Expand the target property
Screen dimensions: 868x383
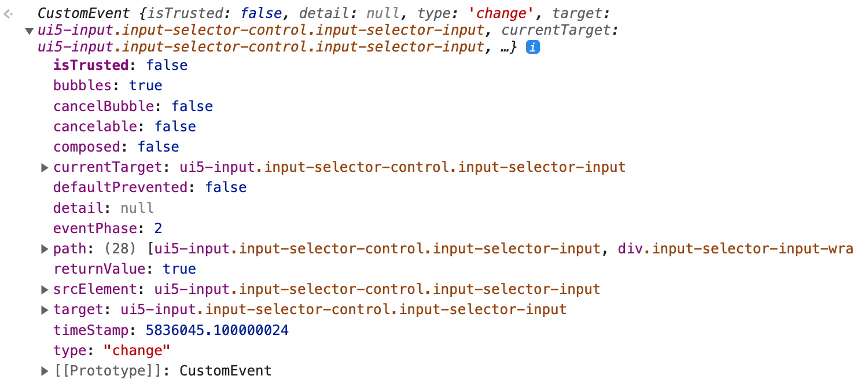[x=45, y=309]
